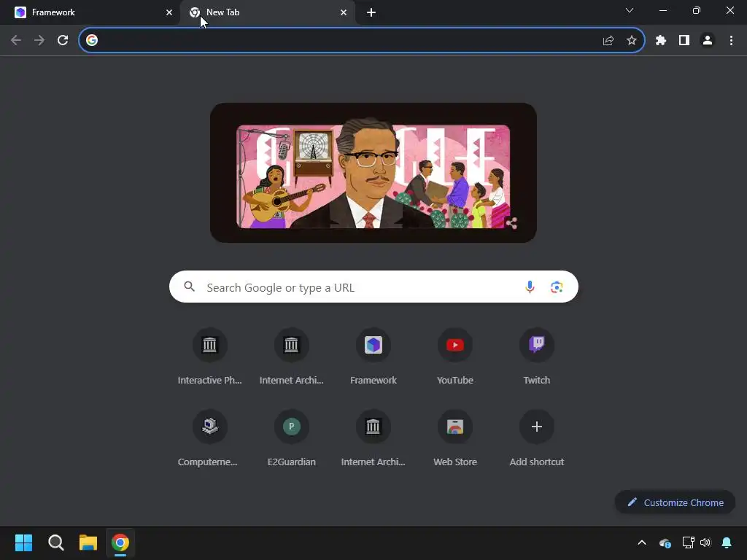Select the New Tab tab

tap(268, 12)
